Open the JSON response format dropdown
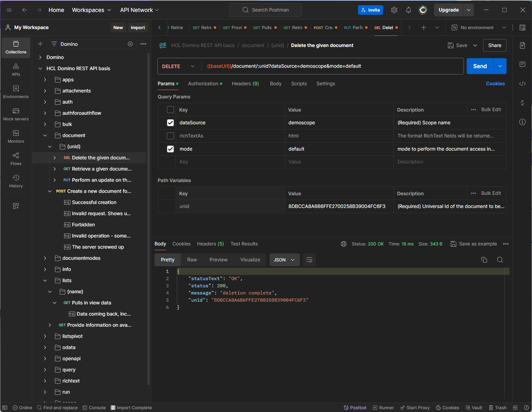The image size is (532, 412). [x=284, y=260]
